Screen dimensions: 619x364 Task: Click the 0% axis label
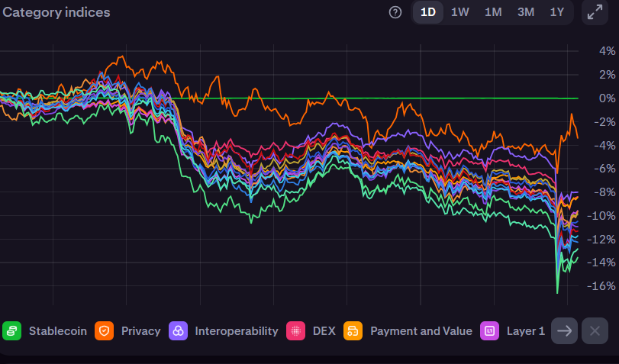point(607,98)
